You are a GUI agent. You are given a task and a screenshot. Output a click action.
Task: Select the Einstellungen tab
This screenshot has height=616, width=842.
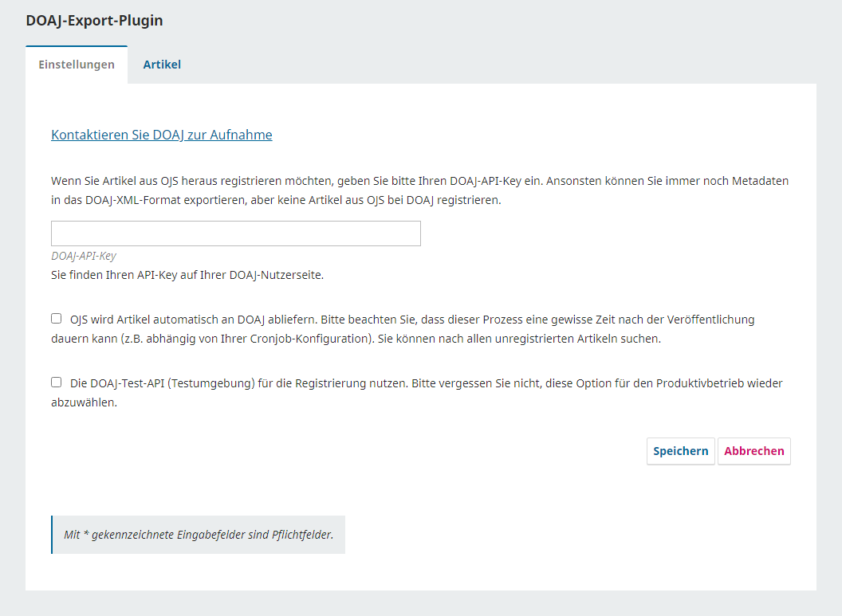pos(77,65)
